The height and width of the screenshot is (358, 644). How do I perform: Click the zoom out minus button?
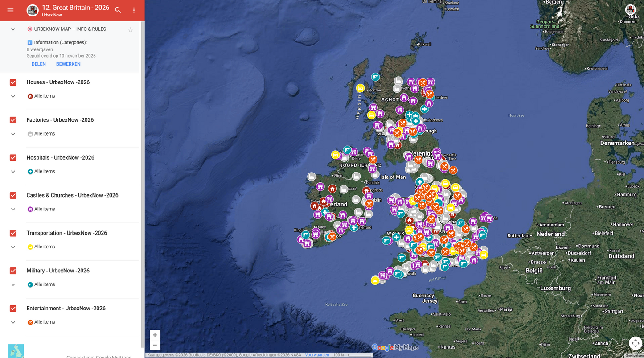[x=155, y=345]
